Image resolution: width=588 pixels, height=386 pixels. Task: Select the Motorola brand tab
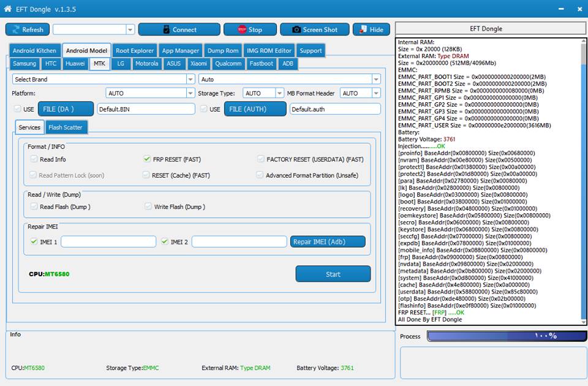(146, 64)
